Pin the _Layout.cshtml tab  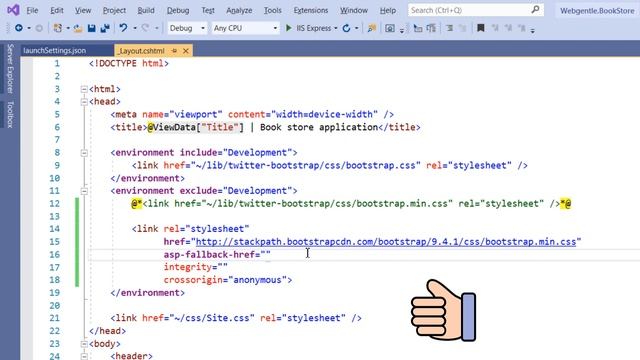click(x=174, y=51)
